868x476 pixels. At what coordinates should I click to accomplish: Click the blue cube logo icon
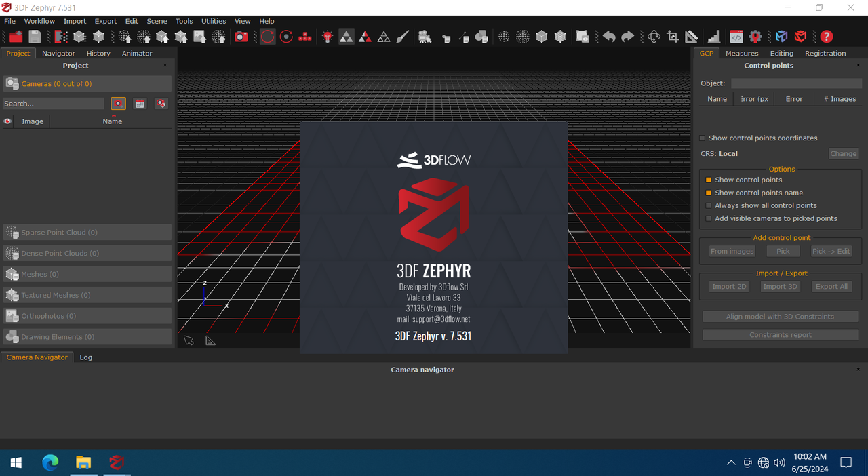782,37
